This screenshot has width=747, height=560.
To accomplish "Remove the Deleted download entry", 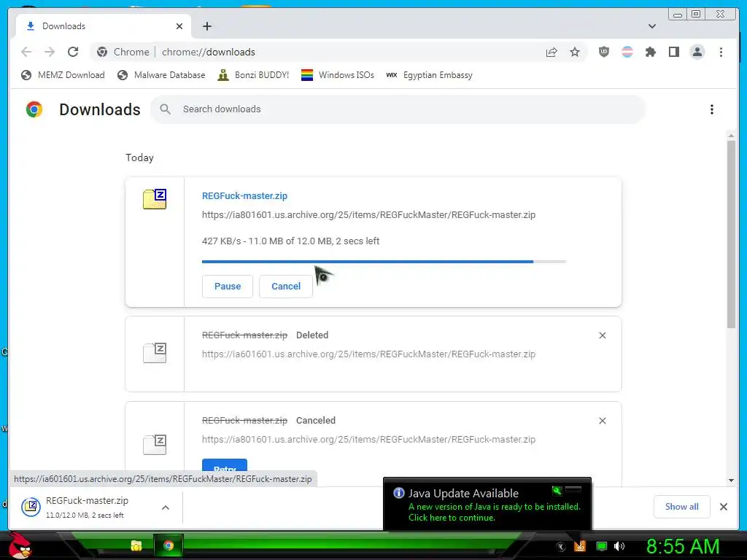I will pos(602,335).
